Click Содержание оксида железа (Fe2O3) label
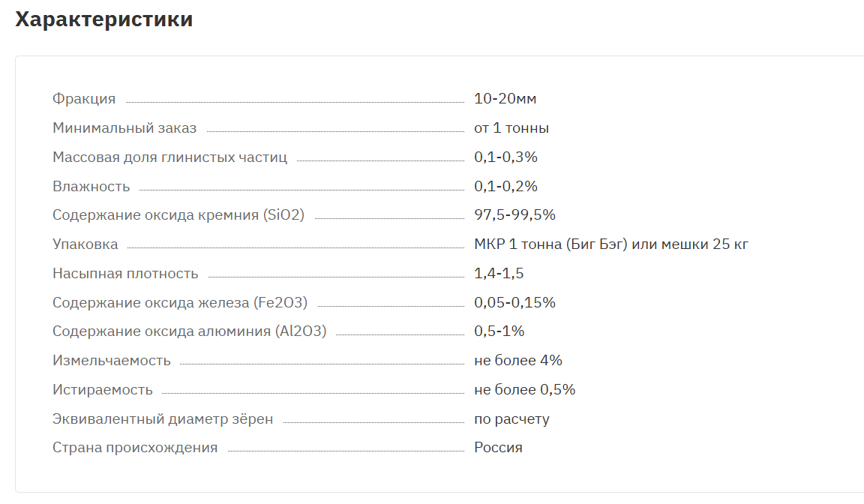This screenshot has height=504, width=864. tap(180, 302)
